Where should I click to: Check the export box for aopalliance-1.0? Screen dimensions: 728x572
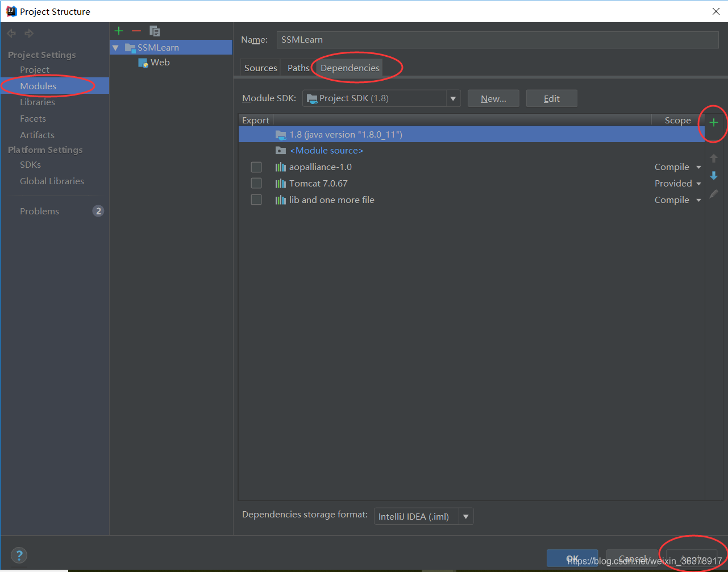point(256,167)
